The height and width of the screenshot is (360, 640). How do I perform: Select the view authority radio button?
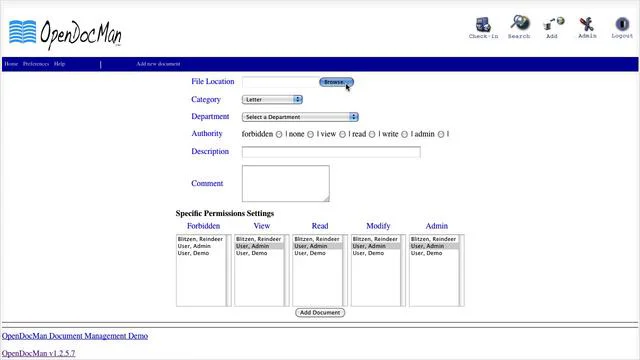click(342, 134)
